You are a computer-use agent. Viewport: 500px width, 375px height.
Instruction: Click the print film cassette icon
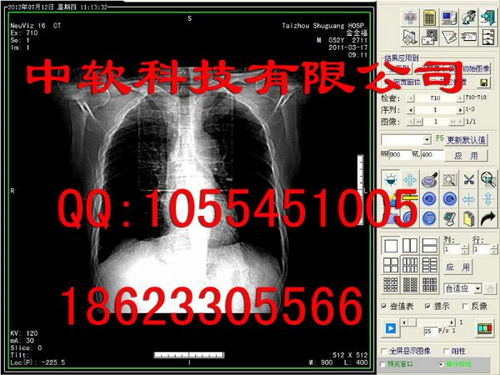469,37
